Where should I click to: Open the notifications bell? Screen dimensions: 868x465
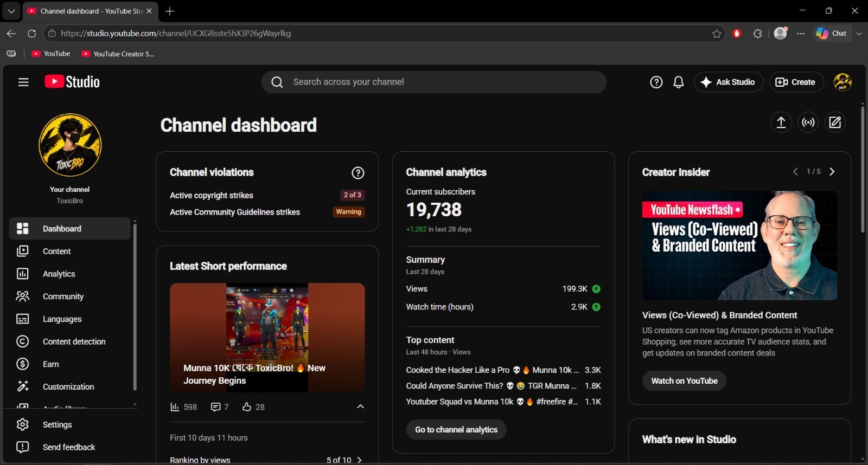[678, 82]
